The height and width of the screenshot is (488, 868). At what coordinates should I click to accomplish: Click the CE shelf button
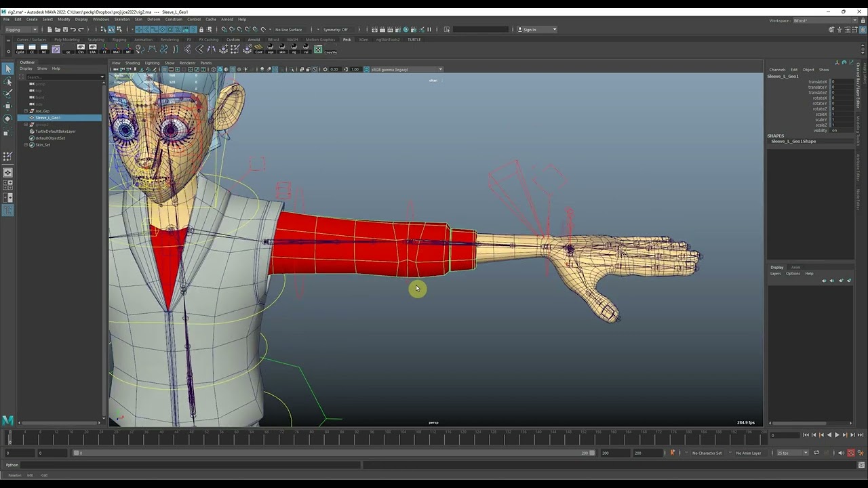click(33, 49)
